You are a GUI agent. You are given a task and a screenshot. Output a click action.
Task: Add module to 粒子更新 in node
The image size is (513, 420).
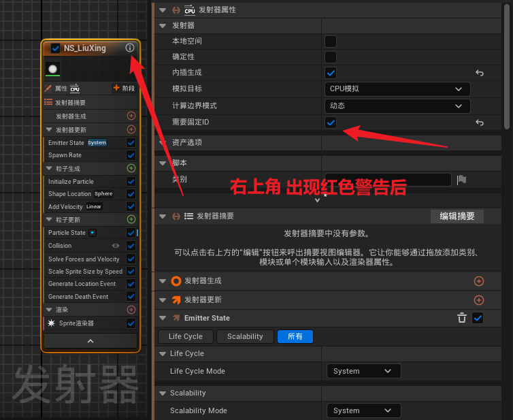click(x=131, y=219)
